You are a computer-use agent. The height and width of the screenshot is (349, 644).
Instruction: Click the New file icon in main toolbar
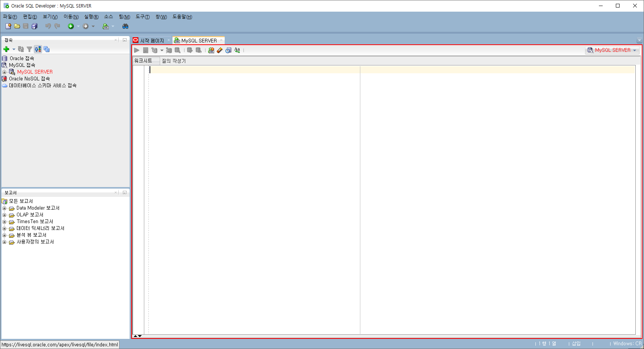click(8, 26)
